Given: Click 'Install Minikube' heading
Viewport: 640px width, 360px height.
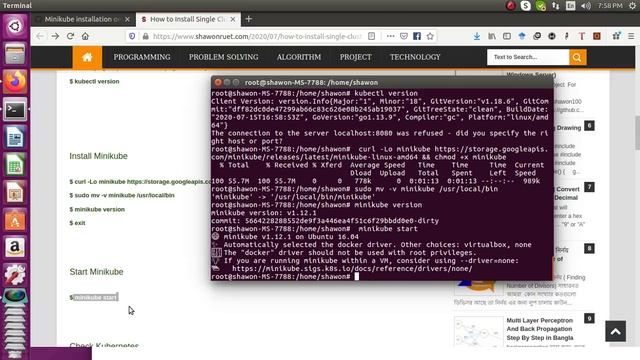Looking at the screenshot, I should [98, 156].
